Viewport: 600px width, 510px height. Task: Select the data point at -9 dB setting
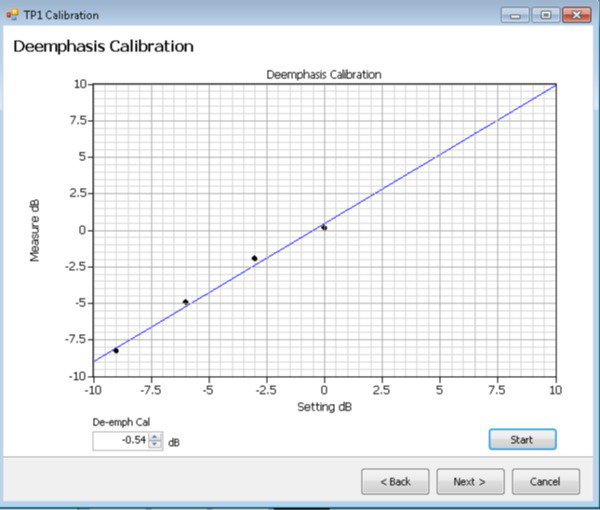click(x=116, y=350)
